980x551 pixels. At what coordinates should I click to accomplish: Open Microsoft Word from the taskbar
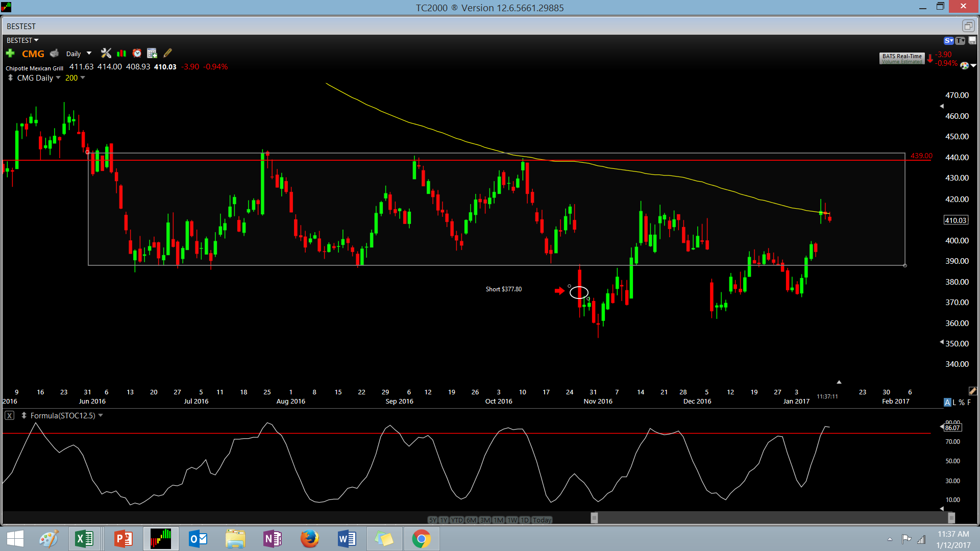tap(347, 539)
